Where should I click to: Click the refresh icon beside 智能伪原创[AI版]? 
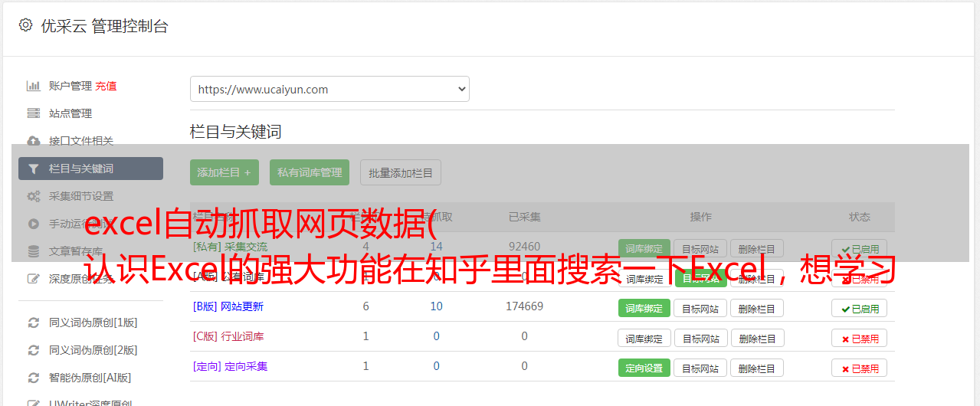tap(34, 378)
